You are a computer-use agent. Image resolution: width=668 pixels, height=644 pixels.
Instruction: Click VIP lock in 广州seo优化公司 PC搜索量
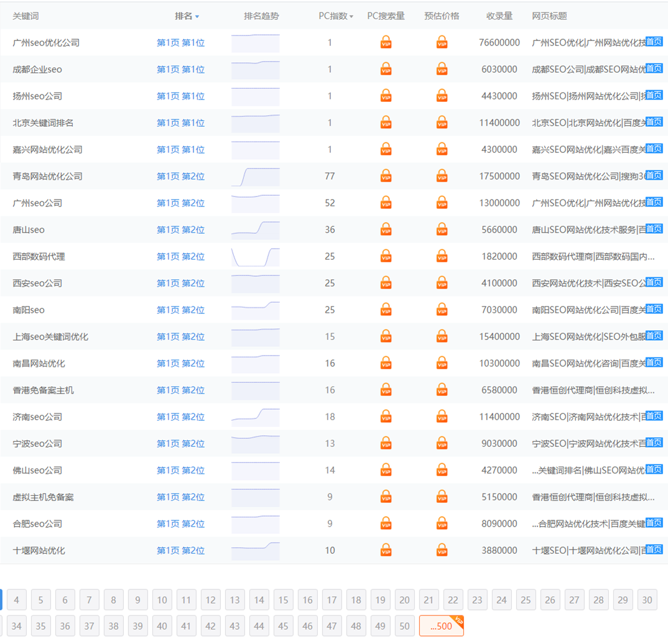coord(386,43)
